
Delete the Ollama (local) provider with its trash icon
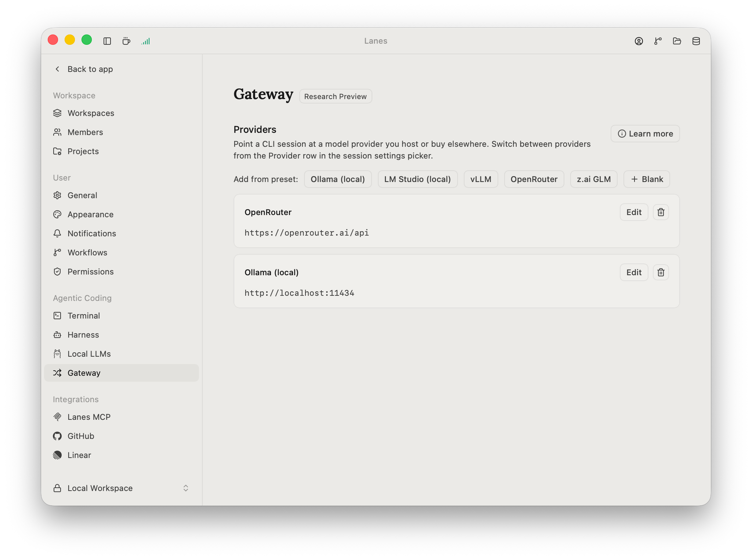661,272
